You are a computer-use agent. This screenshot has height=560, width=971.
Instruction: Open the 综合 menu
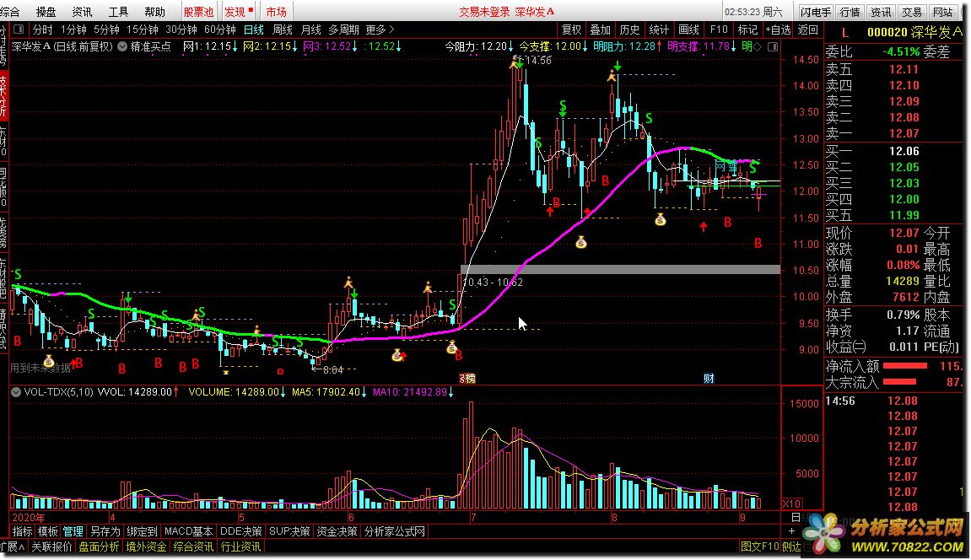click(10, 11)
